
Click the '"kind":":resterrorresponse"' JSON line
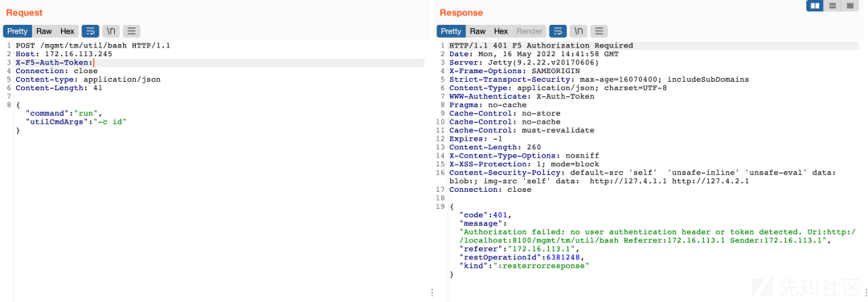point(524,266)
